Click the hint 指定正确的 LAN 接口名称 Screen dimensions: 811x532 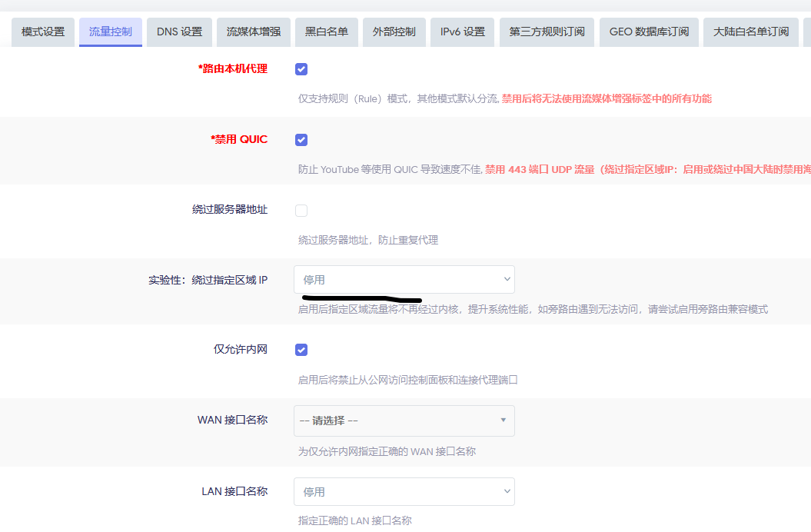(x=355, y=520)
